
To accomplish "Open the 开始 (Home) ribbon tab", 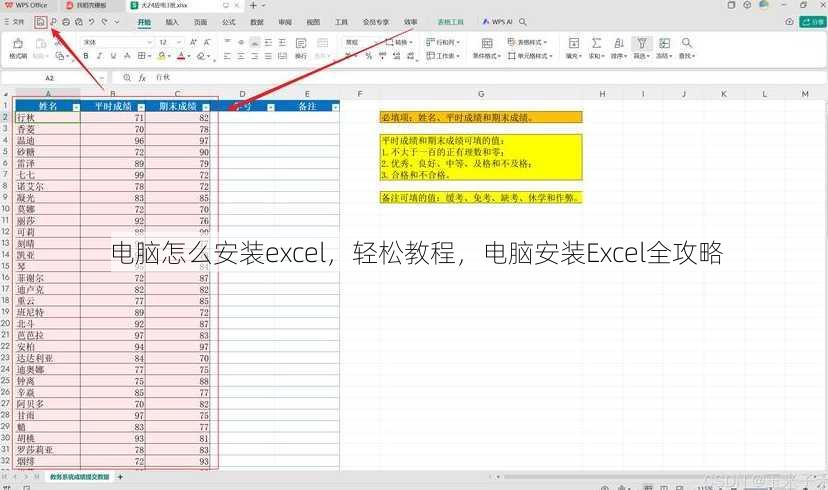I will 144,22.
